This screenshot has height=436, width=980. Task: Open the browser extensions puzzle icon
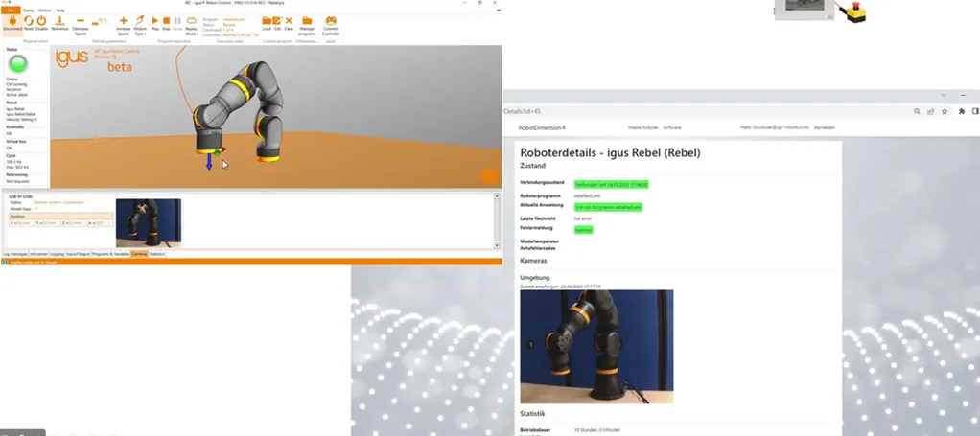tap(961, 111)
